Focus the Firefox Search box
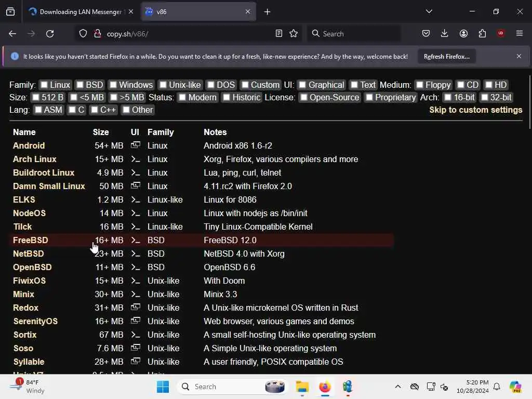532x399 pixels. click(354, 34)
